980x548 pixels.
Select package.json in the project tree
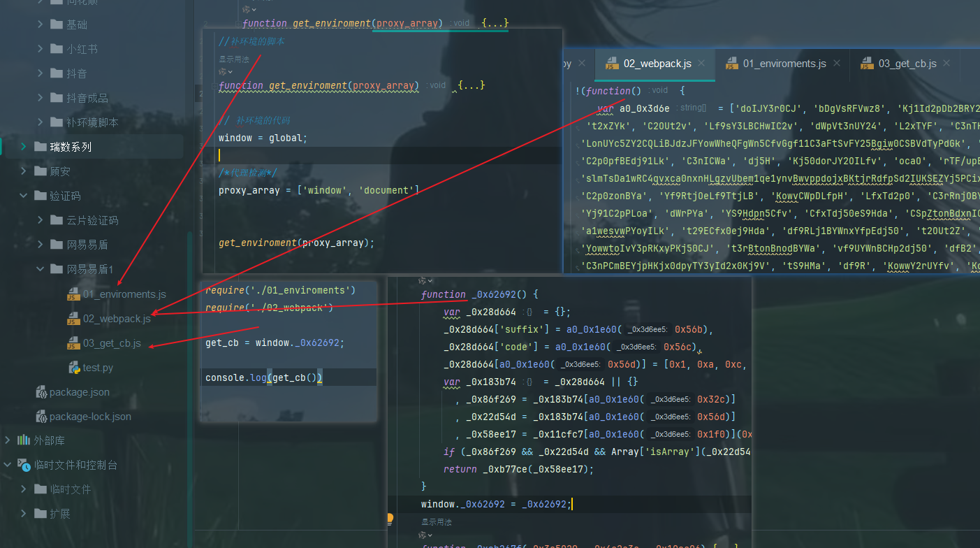click(x=80, y=392)
